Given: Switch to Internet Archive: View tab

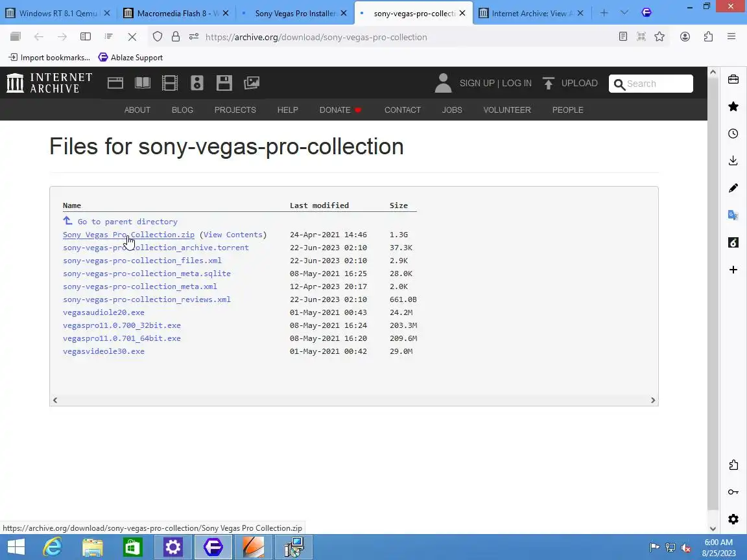Looking at the screenshot, I should (532, 14).
